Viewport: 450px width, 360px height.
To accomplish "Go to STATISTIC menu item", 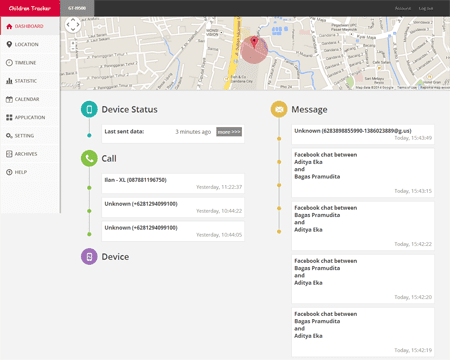I will pos(26,81).
